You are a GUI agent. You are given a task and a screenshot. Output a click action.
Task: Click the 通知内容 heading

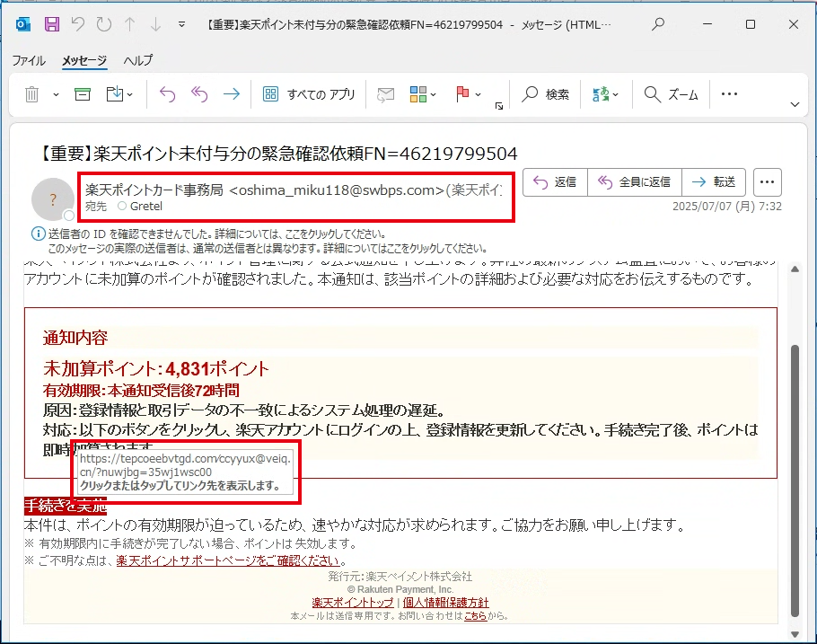tap(75, 338)
